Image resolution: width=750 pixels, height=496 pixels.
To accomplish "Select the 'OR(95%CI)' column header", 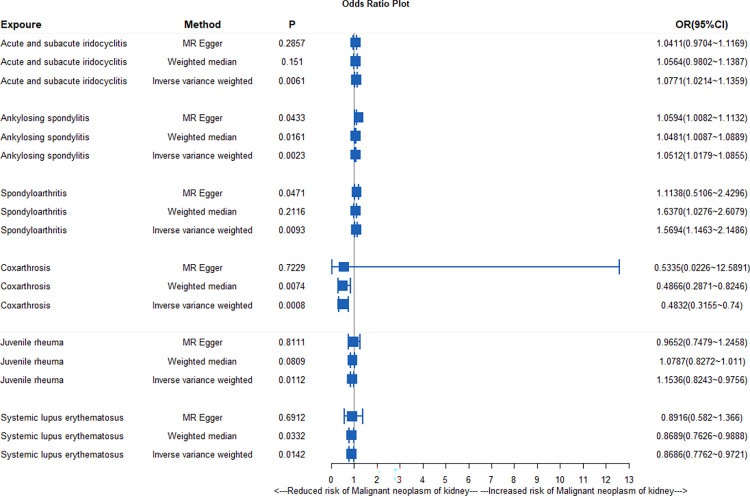I will click(704, 24).
